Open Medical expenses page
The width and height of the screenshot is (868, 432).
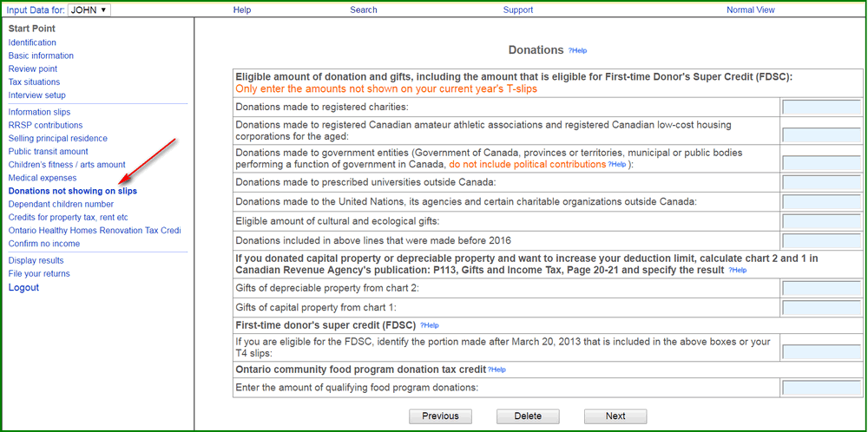coord(43,178)
